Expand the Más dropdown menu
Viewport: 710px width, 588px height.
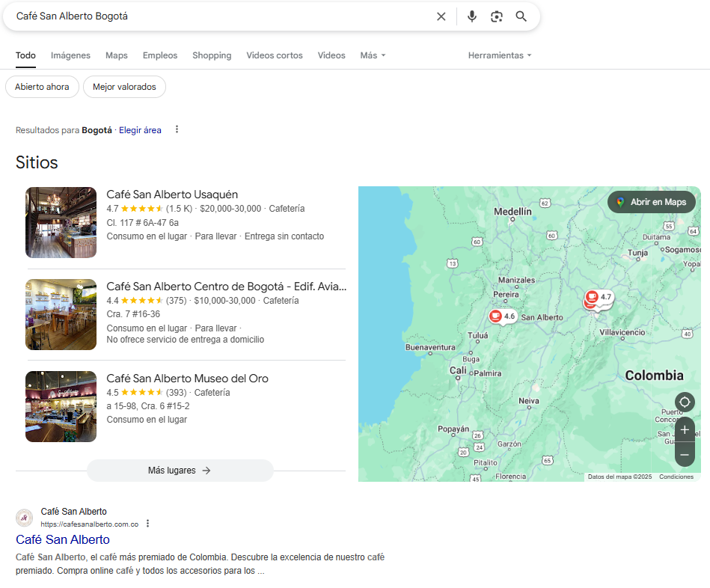[x=373, y=55]
